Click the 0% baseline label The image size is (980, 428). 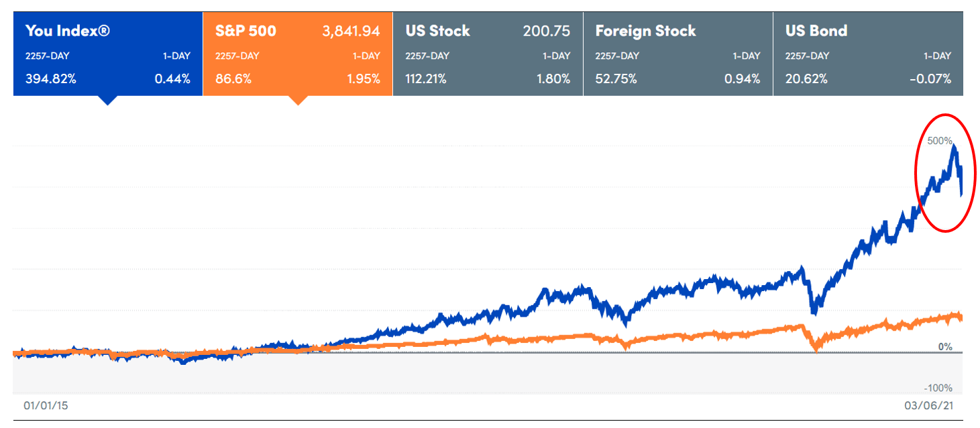tap(944, 346)
